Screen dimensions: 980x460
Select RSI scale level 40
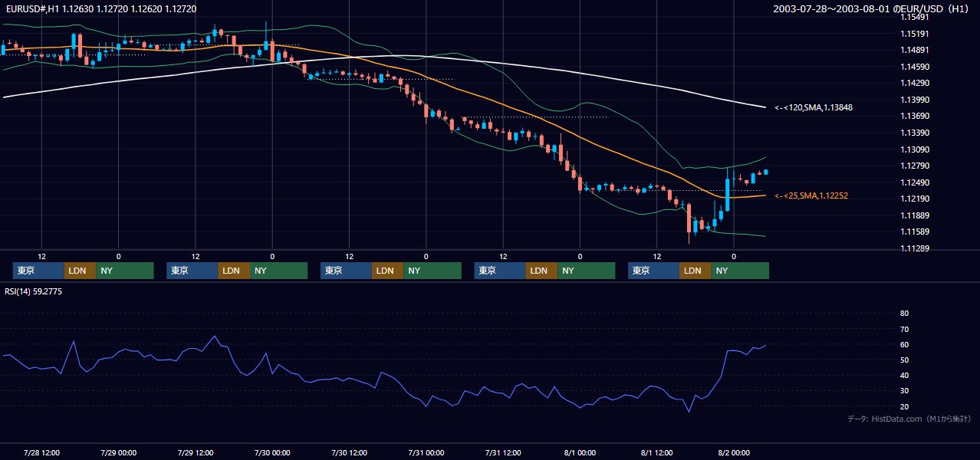coord(904,375)
